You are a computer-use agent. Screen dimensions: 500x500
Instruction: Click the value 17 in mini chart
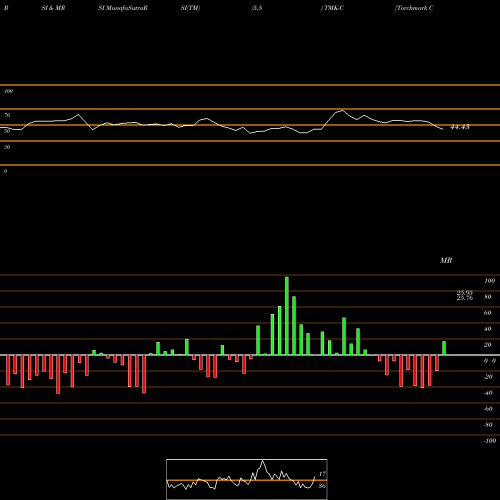coord(322,474)
